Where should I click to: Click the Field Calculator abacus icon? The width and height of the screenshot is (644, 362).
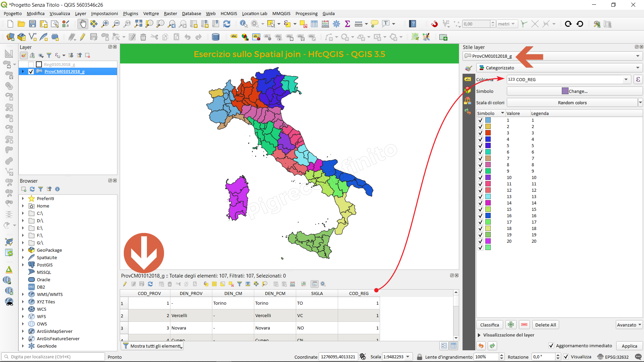point(325,24)
